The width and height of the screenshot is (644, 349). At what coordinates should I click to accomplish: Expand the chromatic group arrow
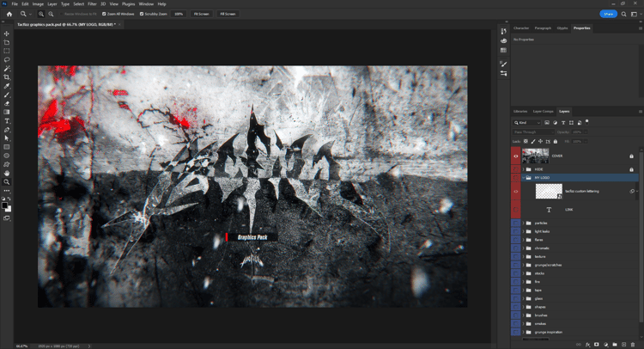coord(523,248)
